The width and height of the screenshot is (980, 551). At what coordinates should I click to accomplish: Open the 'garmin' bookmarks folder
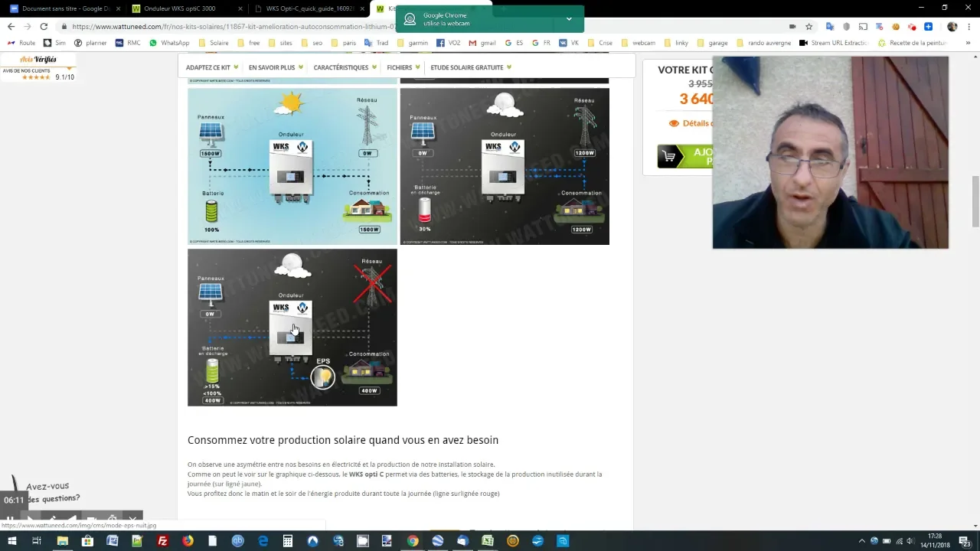pyautogui.click(x=413, y=43)
